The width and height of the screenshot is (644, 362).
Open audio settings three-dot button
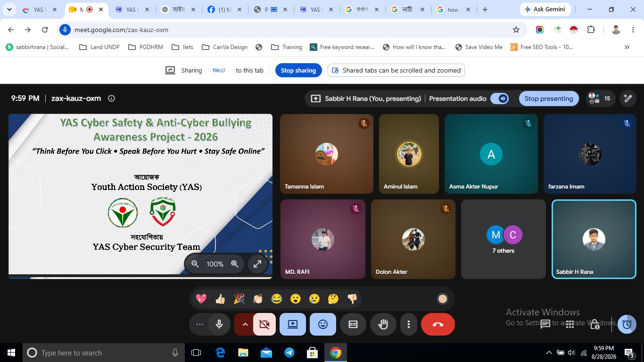click(x=199, y=324)
